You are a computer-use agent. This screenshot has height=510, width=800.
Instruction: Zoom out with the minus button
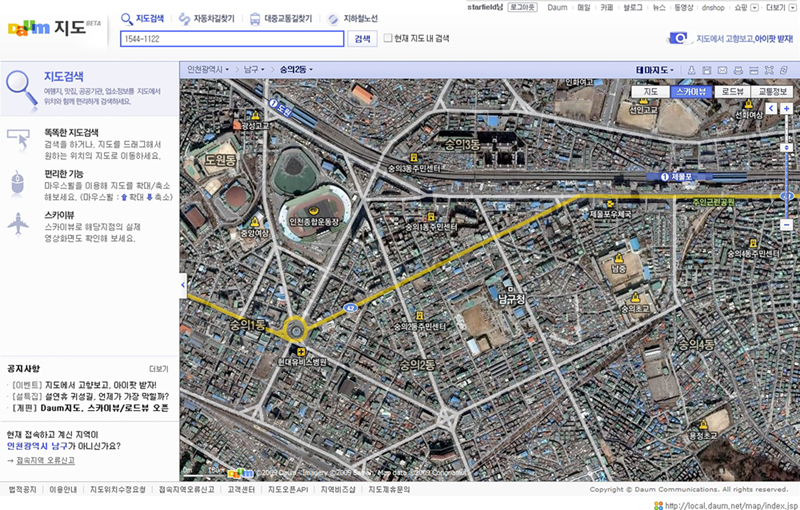pos(786,224)
